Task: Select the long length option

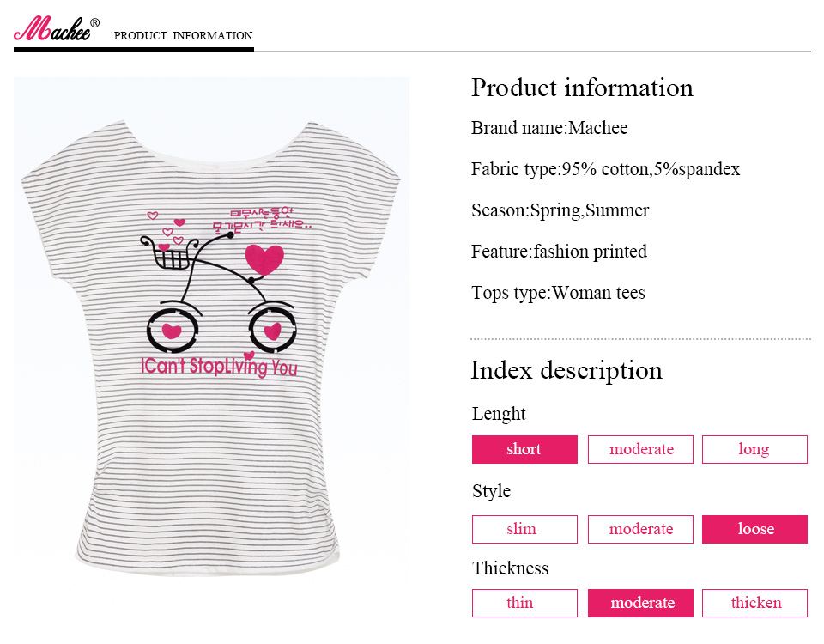Action: [x=754, y=449]
